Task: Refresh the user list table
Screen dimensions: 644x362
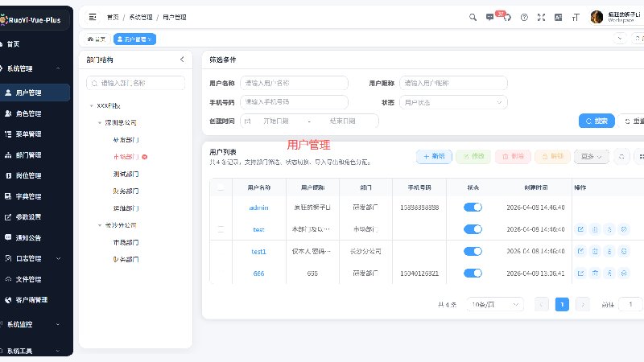Action: coord(621,156)
